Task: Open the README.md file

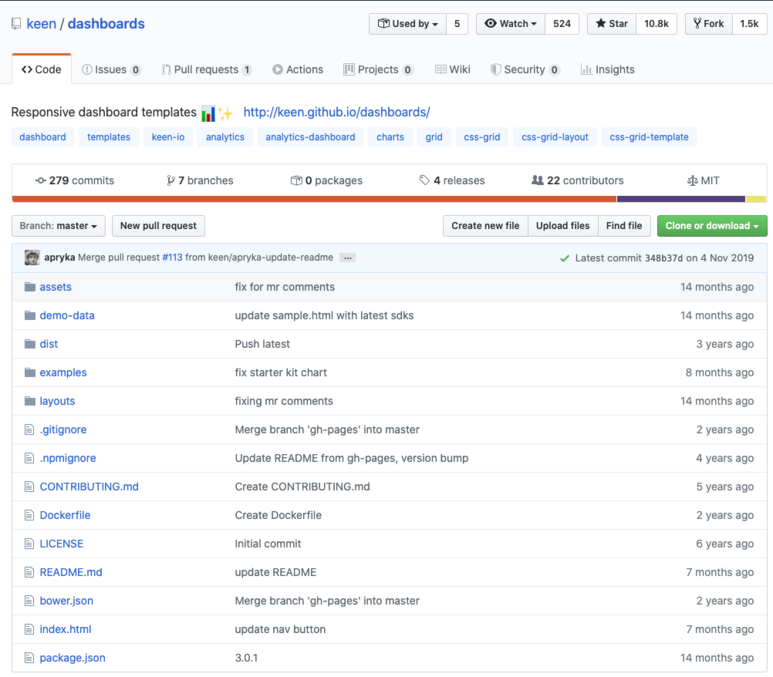Action: (71, 572)
